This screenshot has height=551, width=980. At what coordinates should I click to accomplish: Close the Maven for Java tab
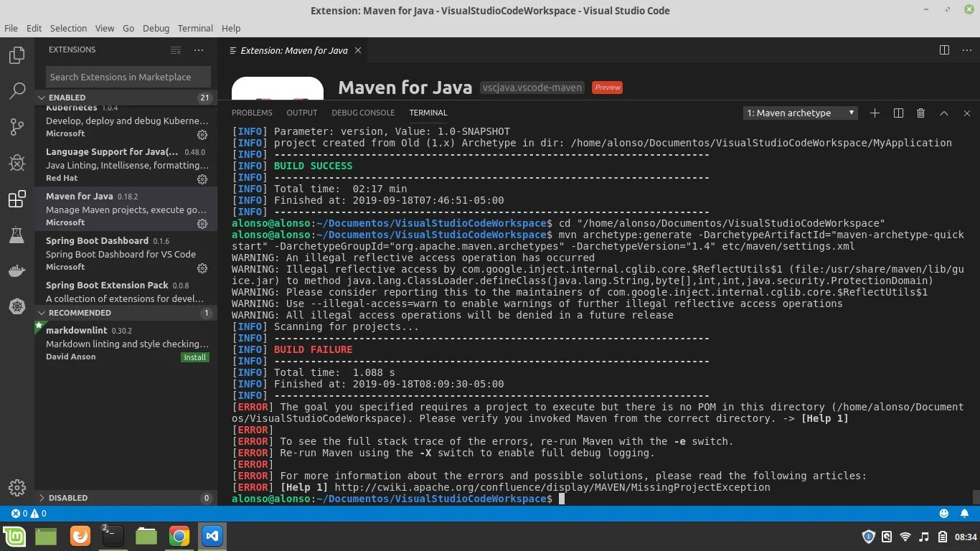tap(357, 50)
